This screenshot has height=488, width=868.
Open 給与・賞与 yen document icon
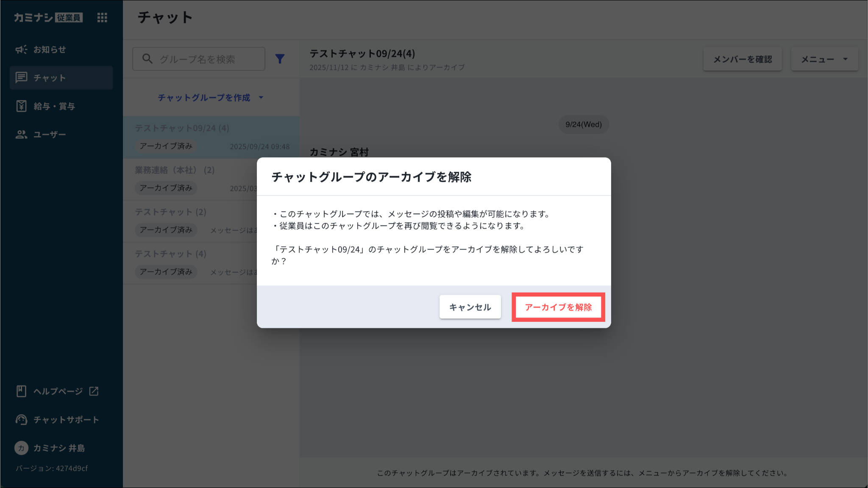coord(21,106)
